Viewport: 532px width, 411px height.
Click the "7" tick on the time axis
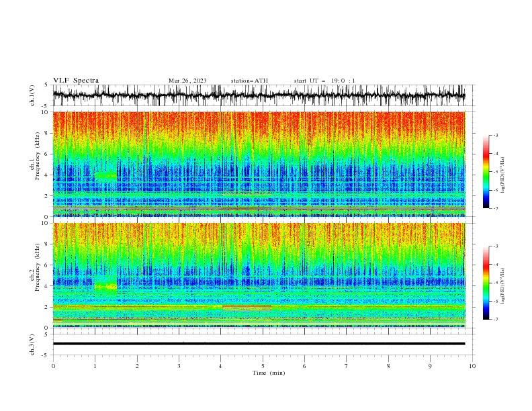point(347,366)
